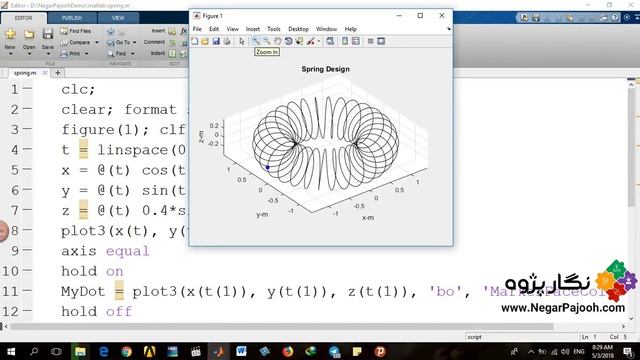Screen dimensions: 640x360
Task: Click Show Plot Tools and Dock Figure icon
Action: point(381,41)
